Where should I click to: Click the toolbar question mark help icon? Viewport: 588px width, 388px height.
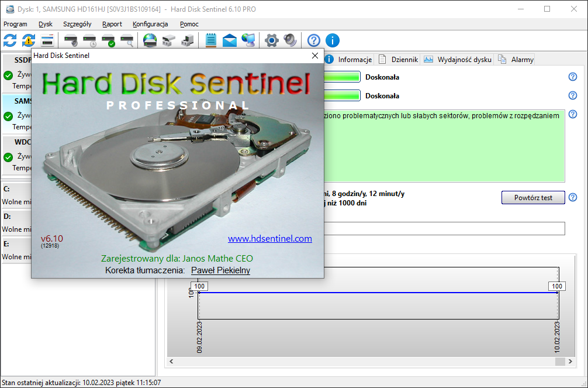click(x=314, y=40)
